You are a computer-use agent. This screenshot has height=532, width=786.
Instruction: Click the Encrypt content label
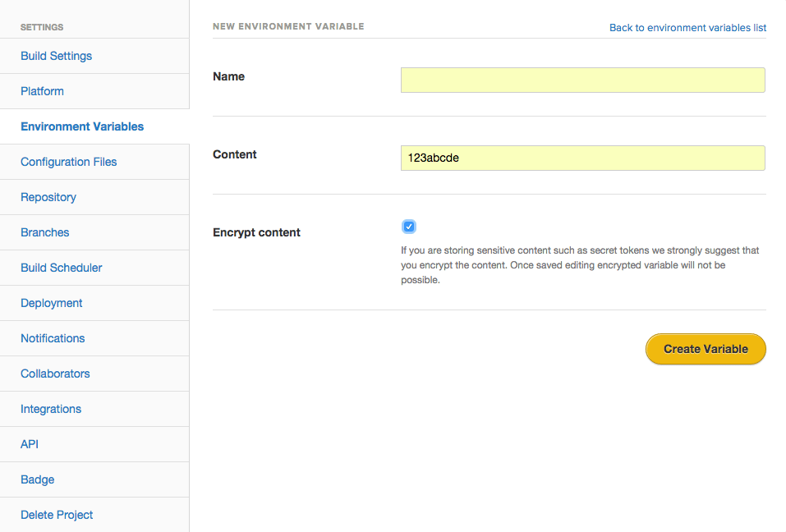[x=256, y=232]
